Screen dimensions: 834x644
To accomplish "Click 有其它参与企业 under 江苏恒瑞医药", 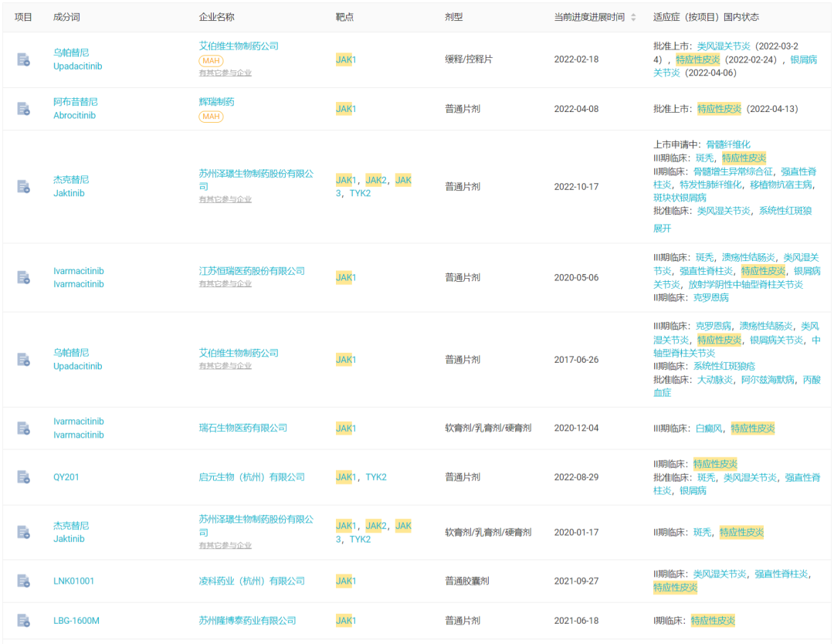I will 225,284.
